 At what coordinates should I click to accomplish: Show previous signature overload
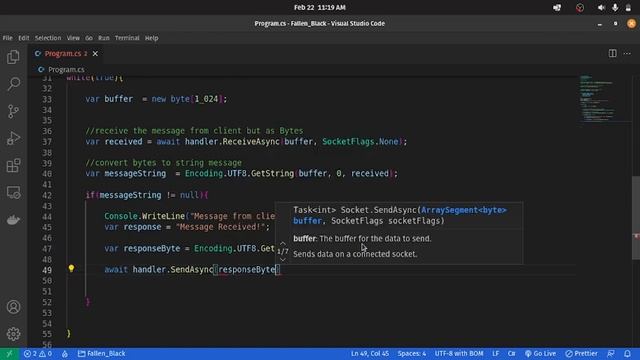coord(283,243)
